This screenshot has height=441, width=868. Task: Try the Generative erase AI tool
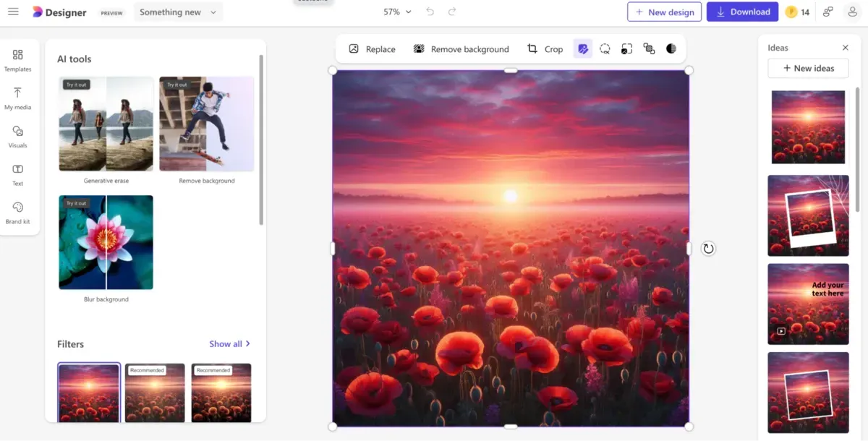coord(106,124)
